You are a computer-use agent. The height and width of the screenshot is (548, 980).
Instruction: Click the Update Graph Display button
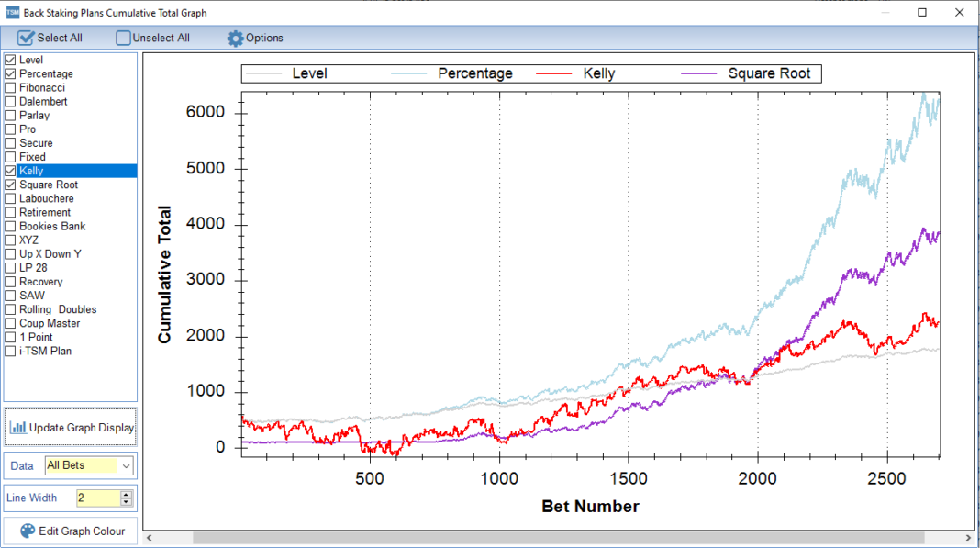click(x=71, y=427)
